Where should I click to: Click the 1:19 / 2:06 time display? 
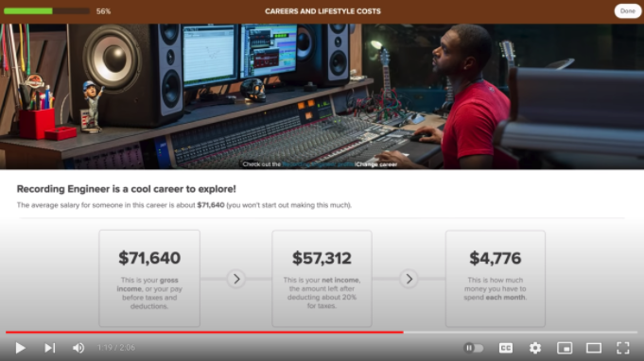[x=115, y=348]
